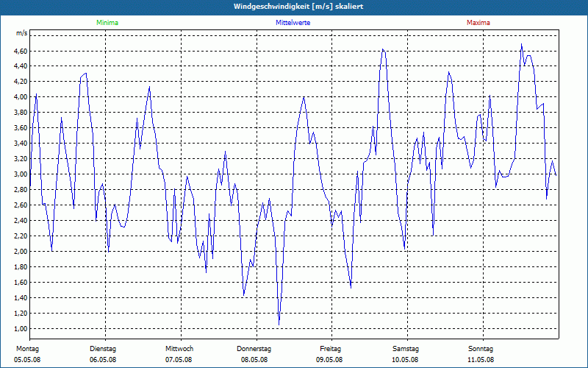Click the 06.05.08 date label

pyautogui.click(x=103, y=360)
